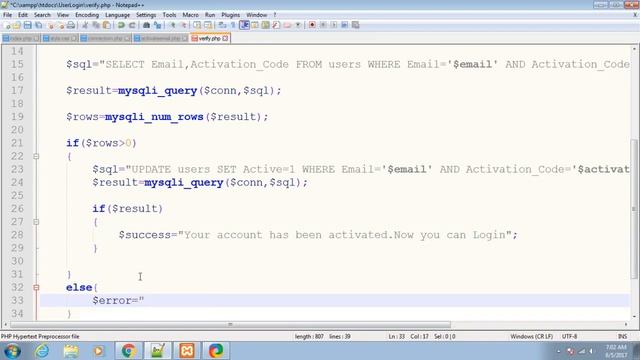Click 'Windows (CR LF)' in status bar
The image size is (640, 360).
coord(531,337)
